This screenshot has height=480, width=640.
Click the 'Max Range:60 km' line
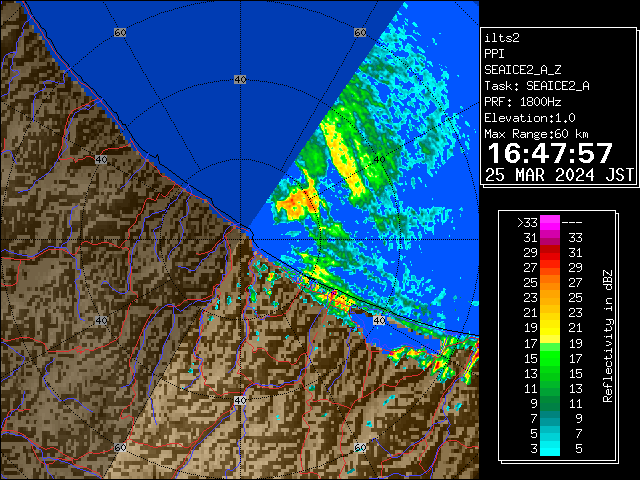click(536, 134)
